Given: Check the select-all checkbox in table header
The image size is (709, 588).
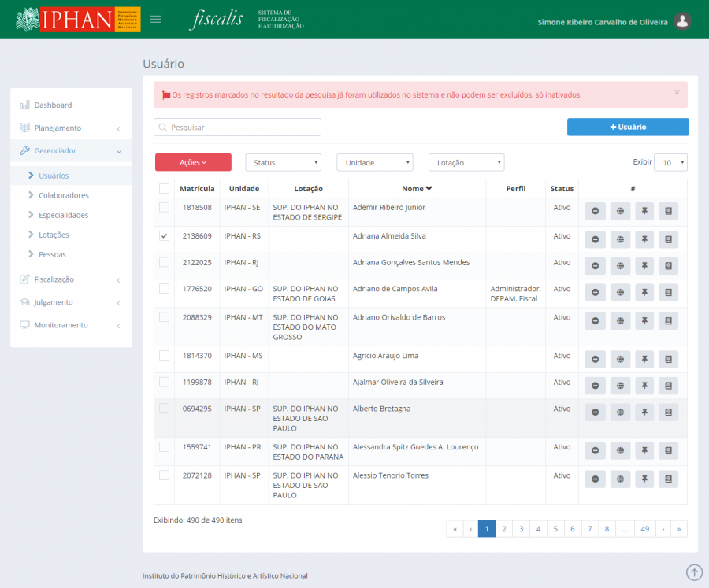Looking at the screenshot, I should click(164, 189).
